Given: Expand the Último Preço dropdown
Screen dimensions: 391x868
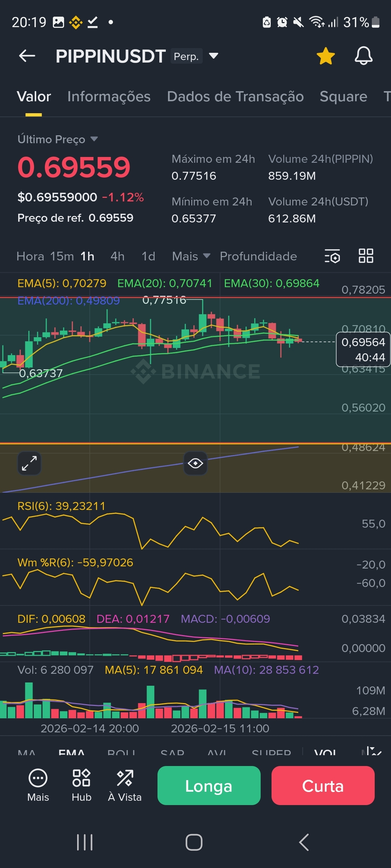Looking at the screenshot, I should tap(58, 139).
